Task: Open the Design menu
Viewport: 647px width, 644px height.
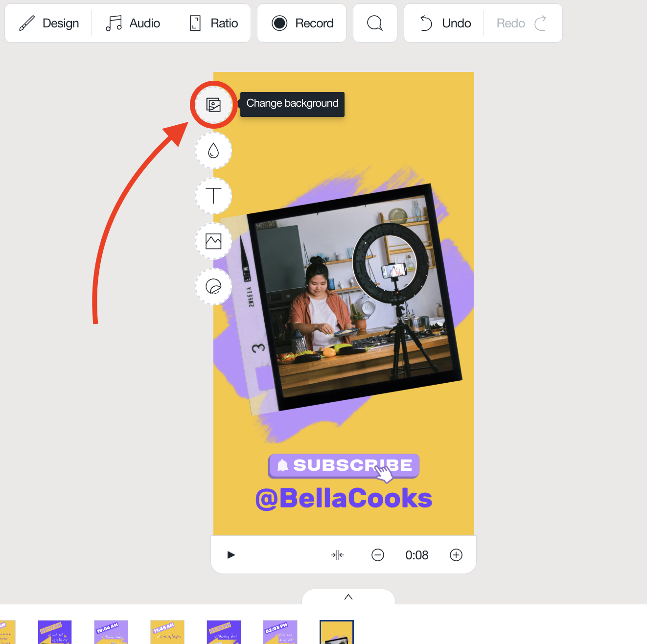Action: (48, 23)
